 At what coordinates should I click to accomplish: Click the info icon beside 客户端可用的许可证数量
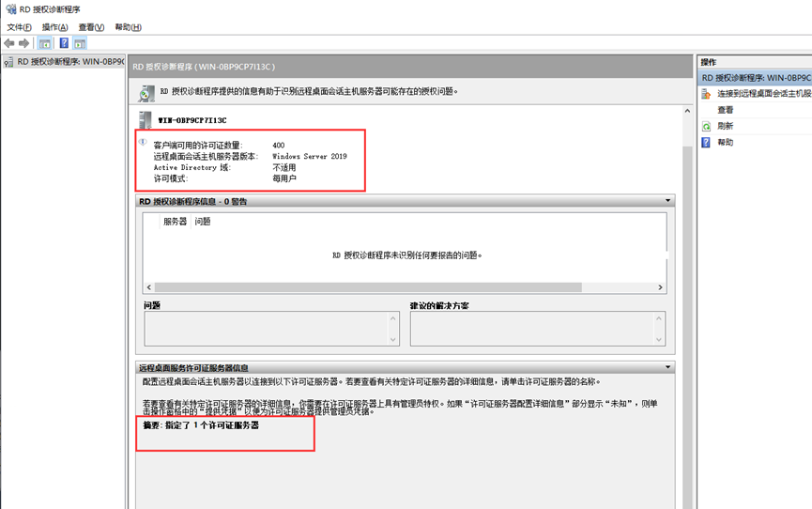coord(143,142)
